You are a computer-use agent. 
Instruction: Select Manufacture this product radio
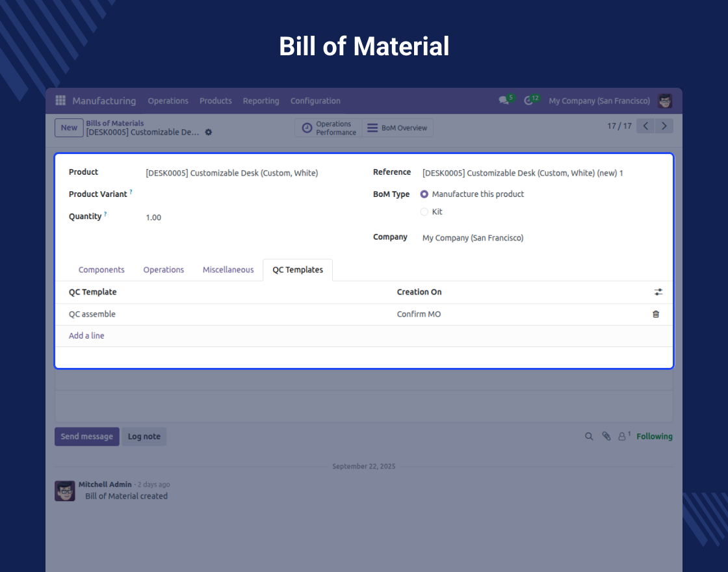tap(424, 194)
